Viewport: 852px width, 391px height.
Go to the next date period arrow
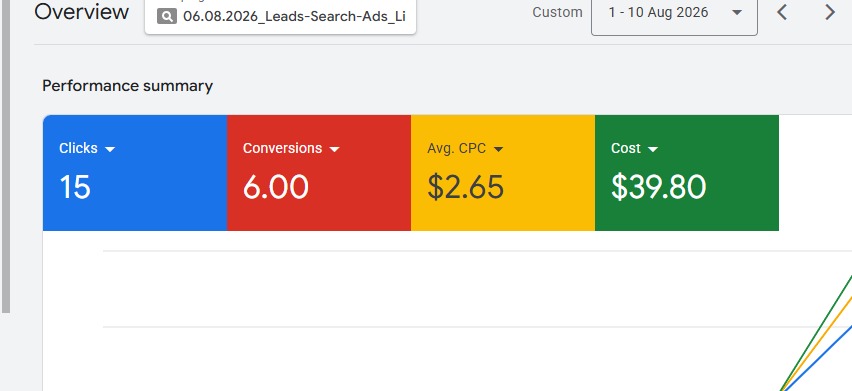pyautogui.click(x=830, y=12)
